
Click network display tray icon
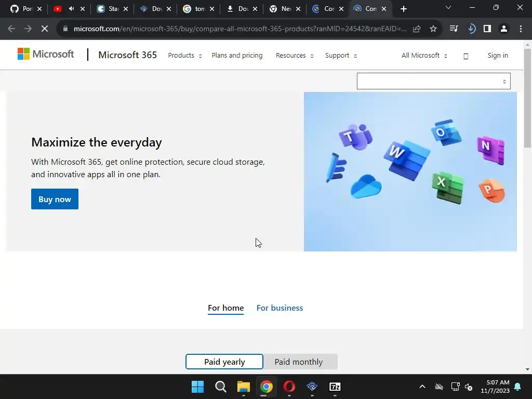[455, 387]
